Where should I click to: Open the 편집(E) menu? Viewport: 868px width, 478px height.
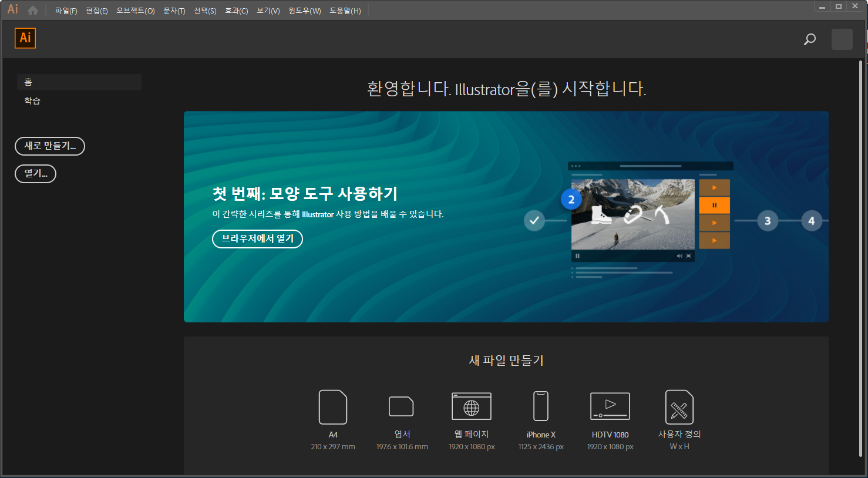tap(97, 11)
